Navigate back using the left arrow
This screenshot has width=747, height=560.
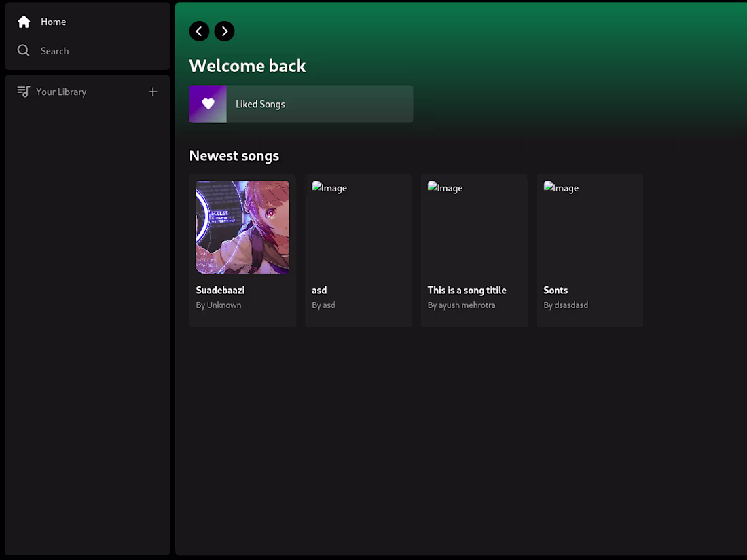click(x=199, y=31)
